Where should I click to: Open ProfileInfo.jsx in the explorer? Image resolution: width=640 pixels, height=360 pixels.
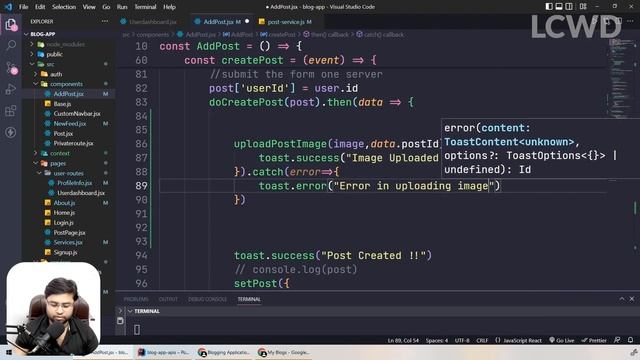point(68,183)
